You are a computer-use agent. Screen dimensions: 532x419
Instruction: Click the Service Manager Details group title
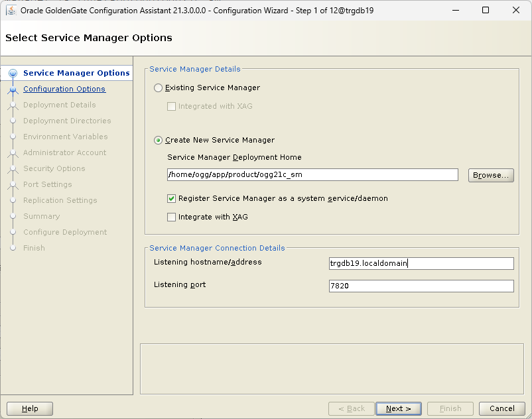(195, 69)
